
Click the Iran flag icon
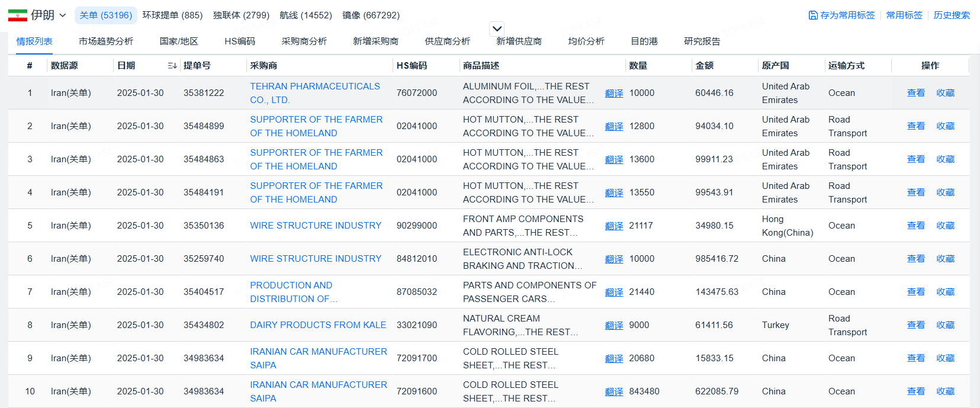point(17,15)
